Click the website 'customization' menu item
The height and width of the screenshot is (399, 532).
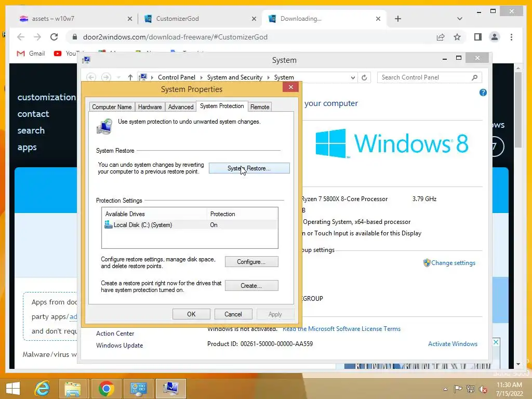[x=46, y=97]
